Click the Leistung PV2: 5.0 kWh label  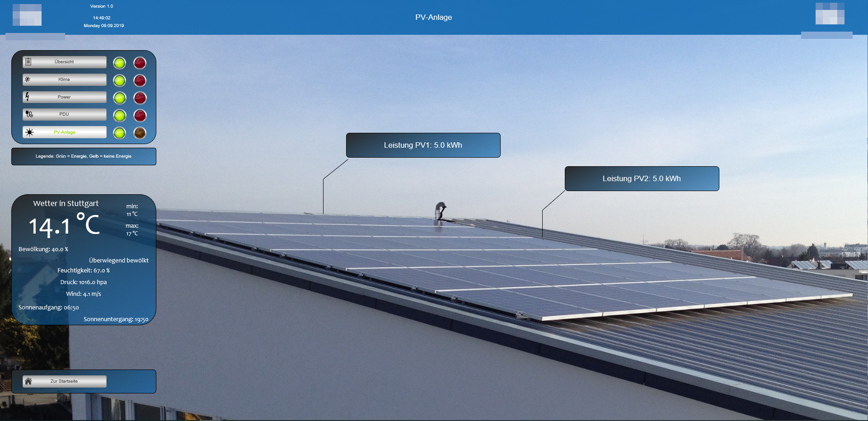click(x=642, y=178)
